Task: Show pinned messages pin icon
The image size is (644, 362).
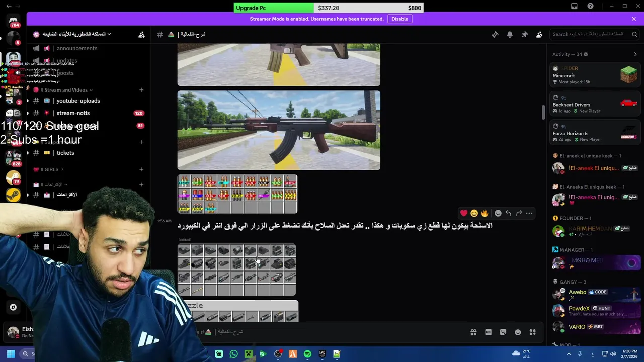Action: tap(524, 34)
